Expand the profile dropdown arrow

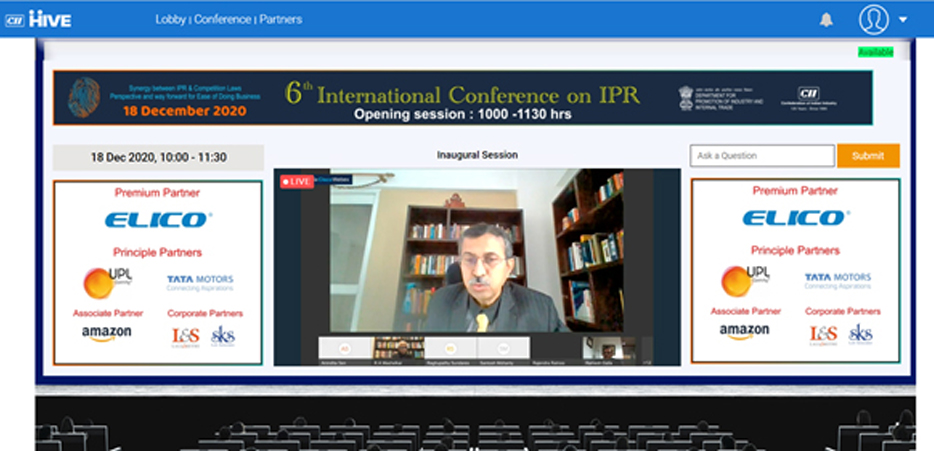click(902, 20)
